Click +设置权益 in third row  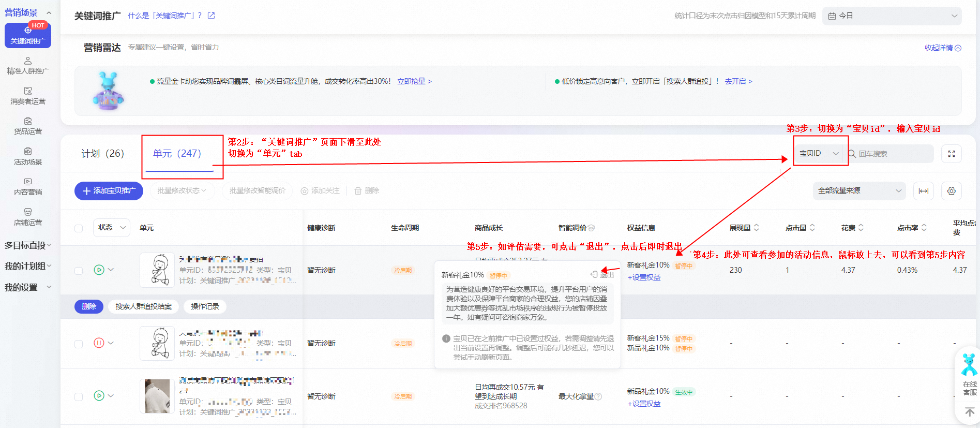(644, 404)
